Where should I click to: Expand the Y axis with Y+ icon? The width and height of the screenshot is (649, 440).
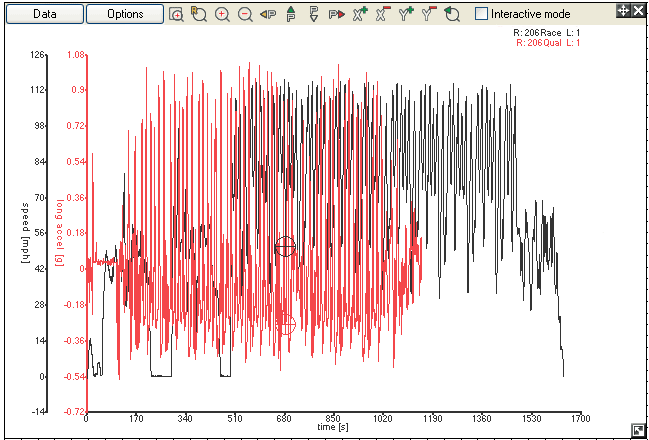406,15
